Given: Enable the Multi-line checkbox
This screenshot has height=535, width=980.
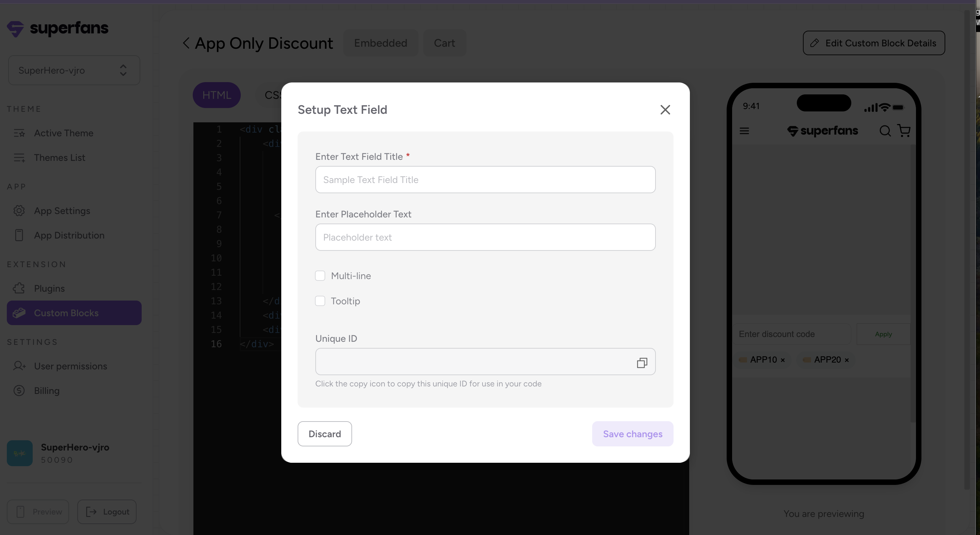Looking at the screenshot, I should point(320,276).
